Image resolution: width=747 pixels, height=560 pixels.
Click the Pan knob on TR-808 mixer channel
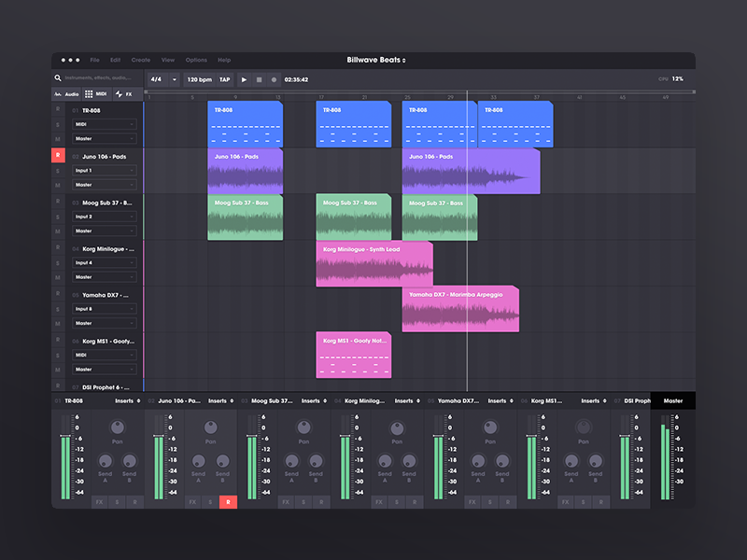click(x=117, y=427)
